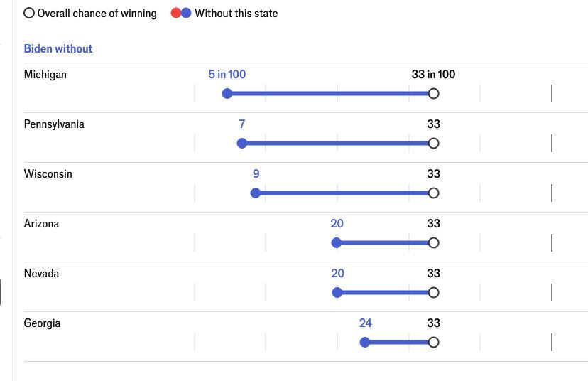Click the 'Overall chance of winning' legend label

click(x=97, y=13)
